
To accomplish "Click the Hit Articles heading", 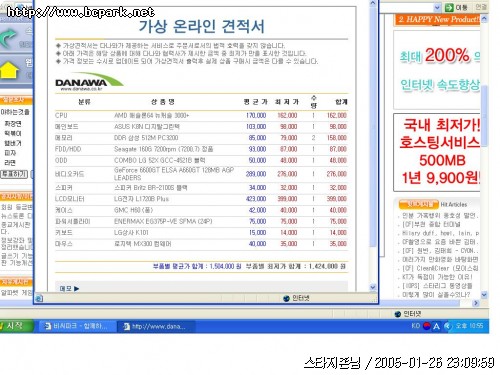I will pos(453,204).
